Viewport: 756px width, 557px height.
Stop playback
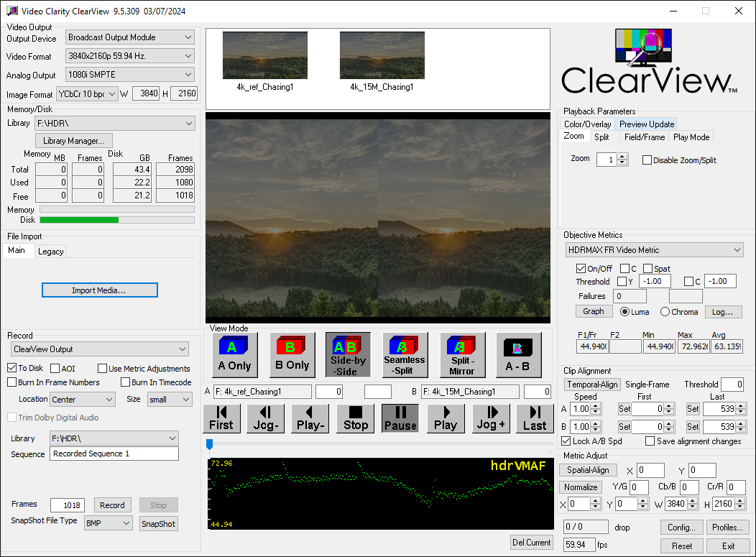pos(355,418)
